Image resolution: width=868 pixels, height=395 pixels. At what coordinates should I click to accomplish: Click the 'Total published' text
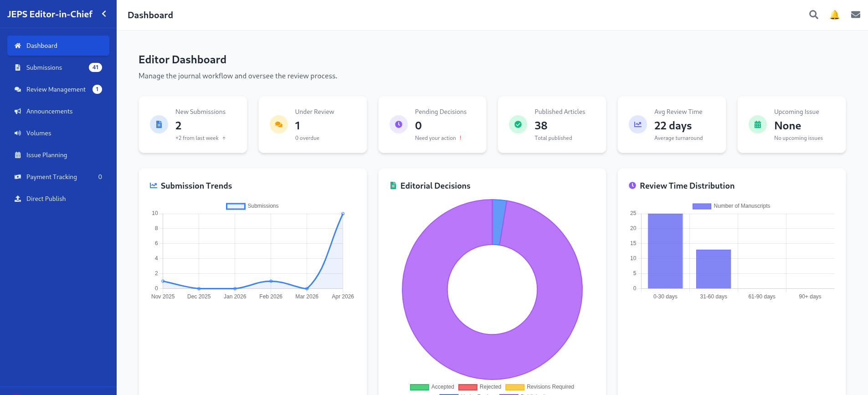[x=553, y=138]
